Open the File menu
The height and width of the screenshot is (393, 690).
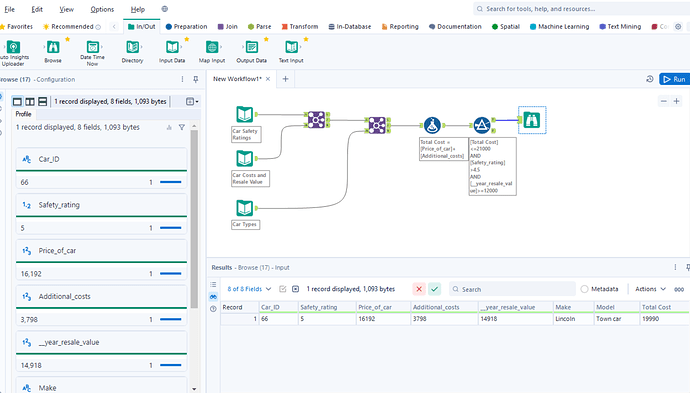(x=9, y=9)
